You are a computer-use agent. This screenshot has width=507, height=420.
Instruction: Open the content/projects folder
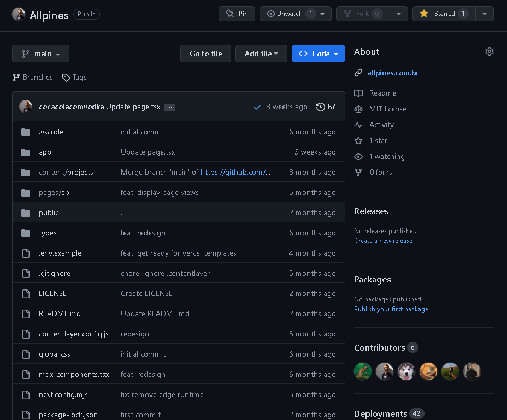66,173
